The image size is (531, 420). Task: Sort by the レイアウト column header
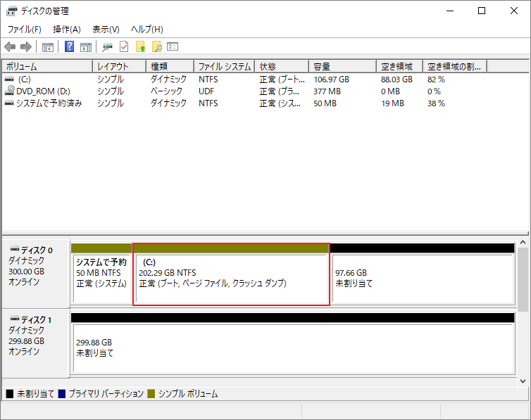tap(119, 67)
